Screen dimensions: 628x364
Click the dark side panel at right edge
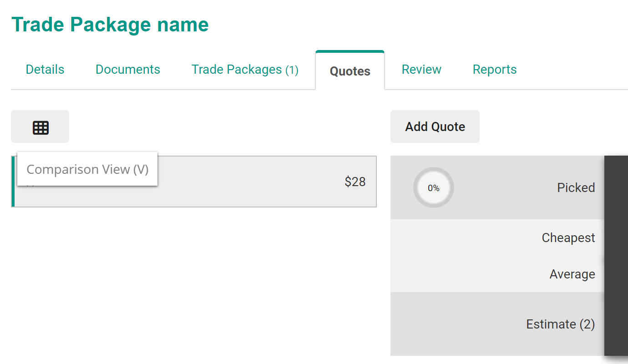[x=616, y=255]
